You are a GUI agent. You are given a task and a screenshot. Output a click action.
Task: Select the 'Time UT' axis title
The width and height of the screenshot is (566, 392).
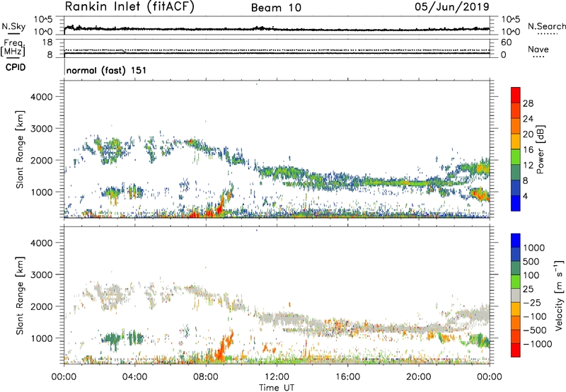[277, 388]
